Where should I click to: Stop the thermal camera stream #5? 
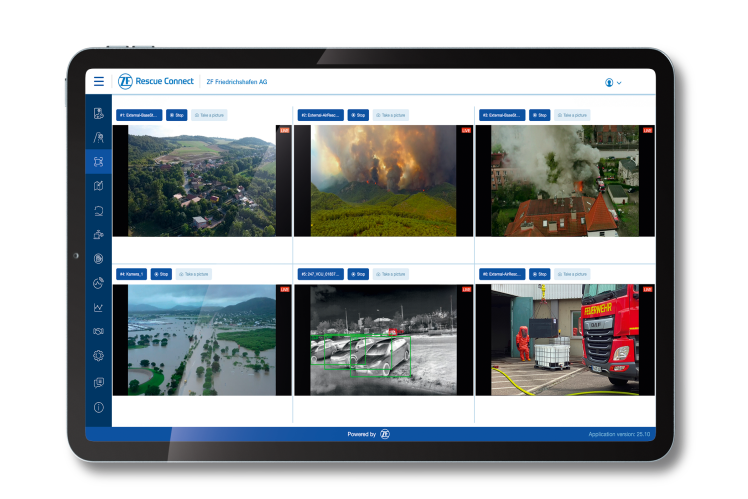tap(358, 274)
